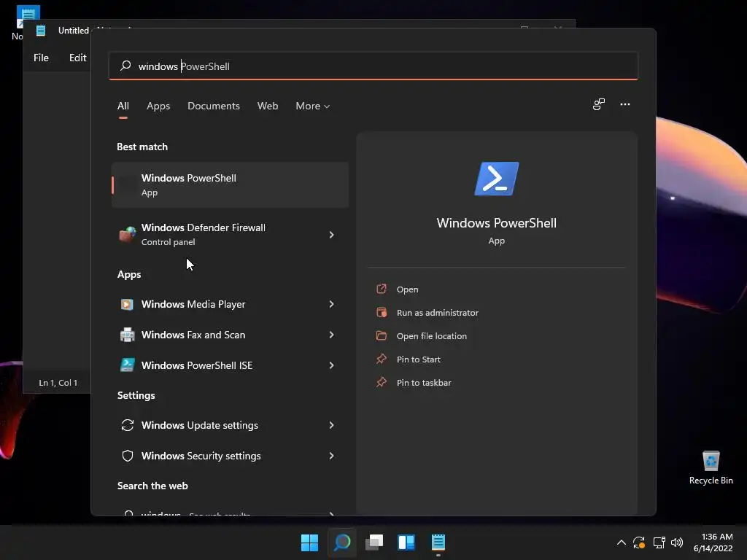The image size is (747, 560).
Task: Expand Windows Security settings arrow
Action: pos(332,456)
